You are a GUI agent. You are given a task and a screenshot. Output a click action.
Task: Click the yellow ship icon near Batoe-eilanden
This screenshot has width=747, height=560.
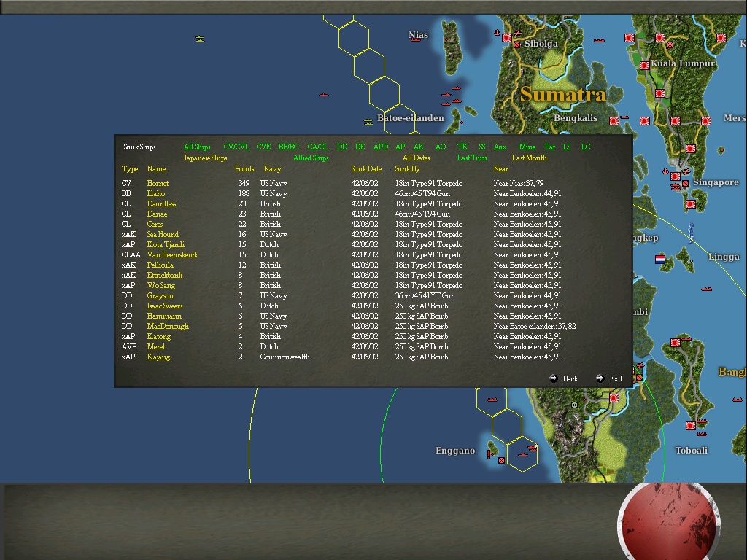[368, 122]
